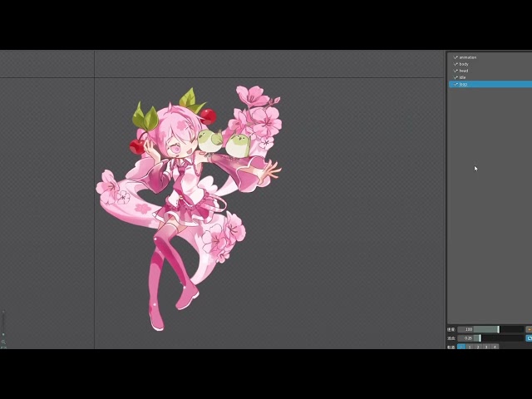Select track 0 button
Screen dimensions: 532x399
461,347
